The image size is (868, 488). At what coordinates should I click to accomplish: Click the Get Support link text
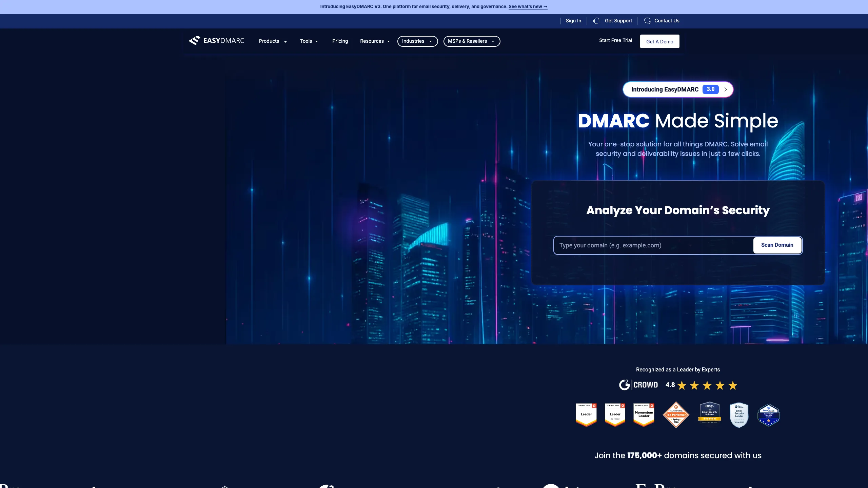[618, 21]
